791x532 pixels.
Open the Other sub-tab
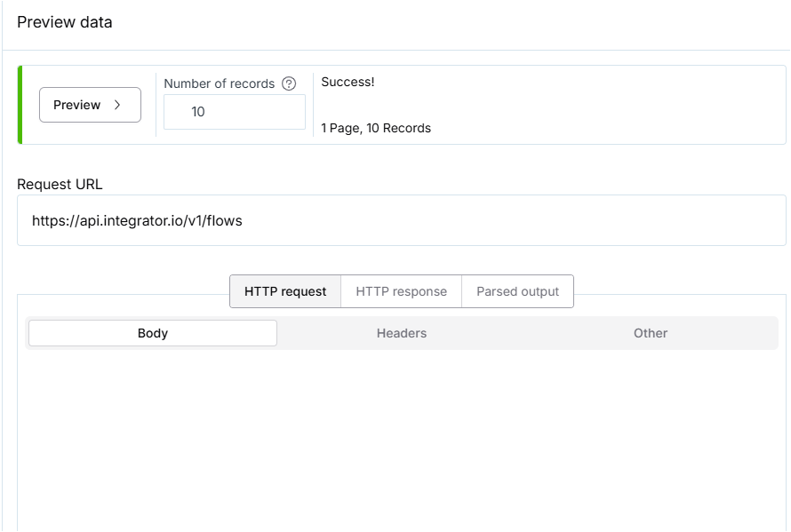click(650, 333)
